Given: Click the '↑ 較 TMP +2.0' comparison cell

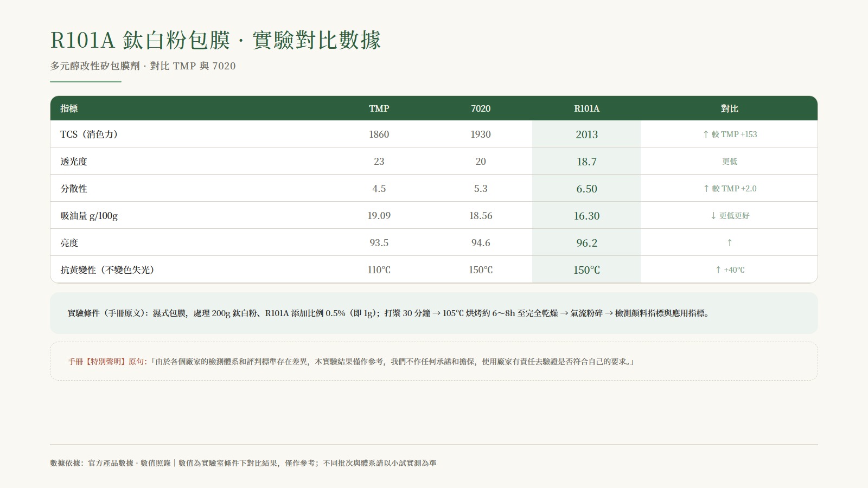Looking at the screenshot, I should (x=730, y=189).
